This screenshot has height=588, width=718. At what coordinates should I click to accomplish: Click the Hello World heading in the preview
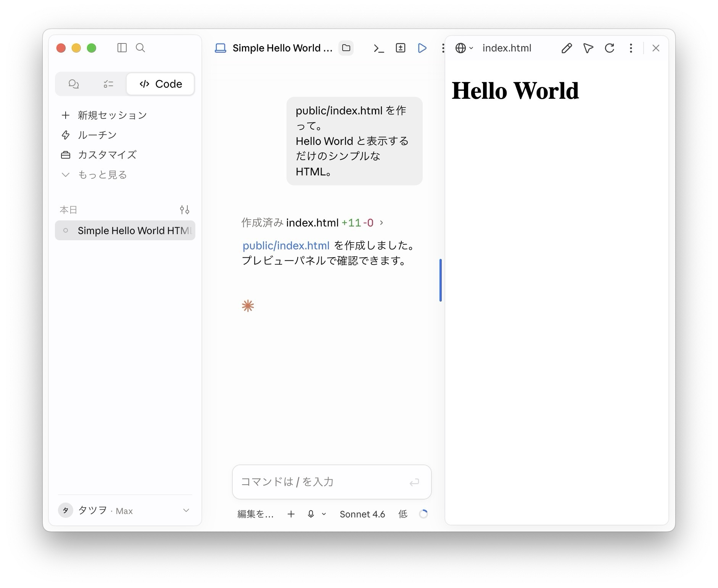click(x=515, y=91)
